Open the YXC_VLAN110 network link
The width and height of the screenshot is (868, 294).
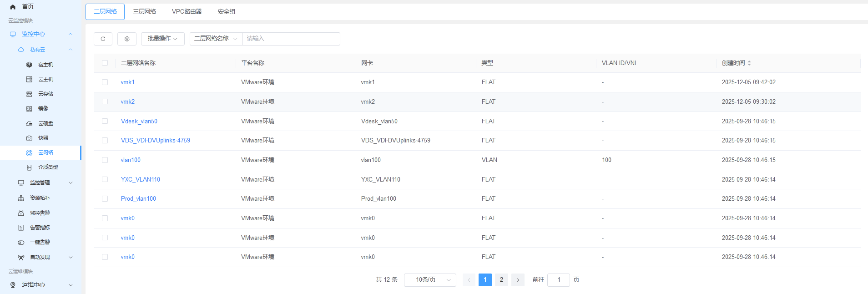pos(141,179)
